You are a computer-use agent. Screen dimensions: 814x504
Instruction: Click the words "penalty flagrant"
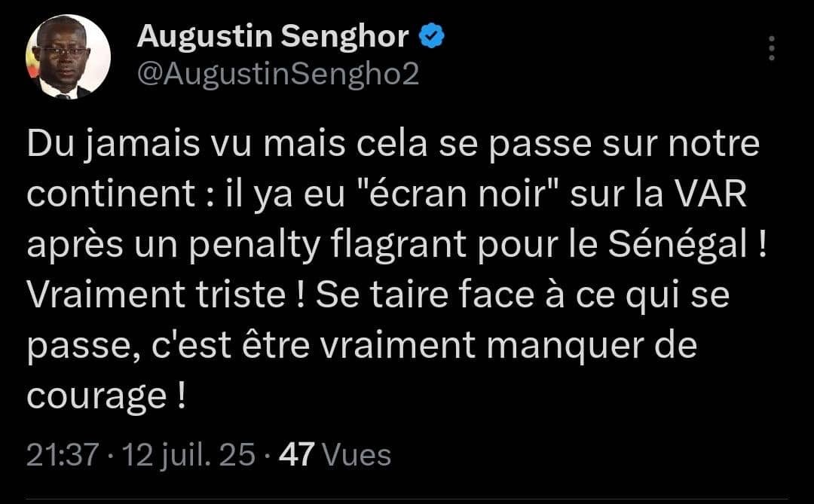point(328,245)
